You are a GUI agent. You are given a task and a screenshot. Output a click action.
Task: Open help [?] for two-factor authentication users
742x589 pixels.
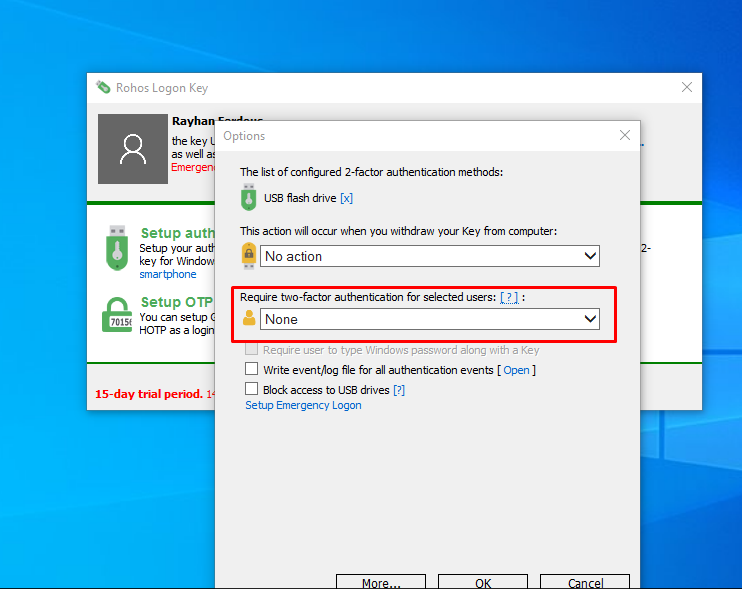[x=509, y=297]
